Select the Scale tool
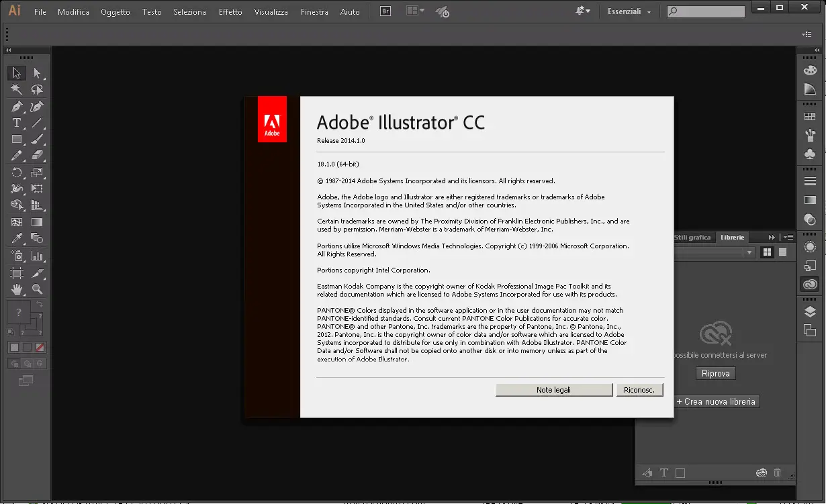 pyautogui.click(x=37, y=172)
